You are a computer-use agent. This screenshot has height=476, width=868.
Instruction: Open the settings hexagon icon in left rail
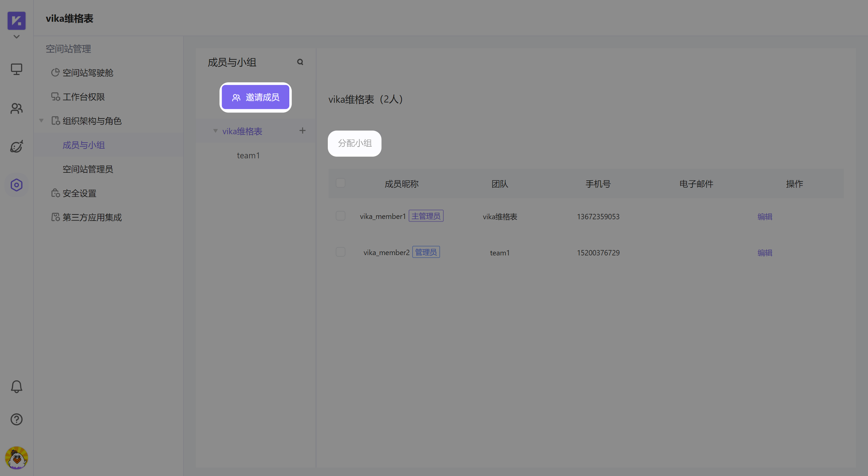coord(16,184)
